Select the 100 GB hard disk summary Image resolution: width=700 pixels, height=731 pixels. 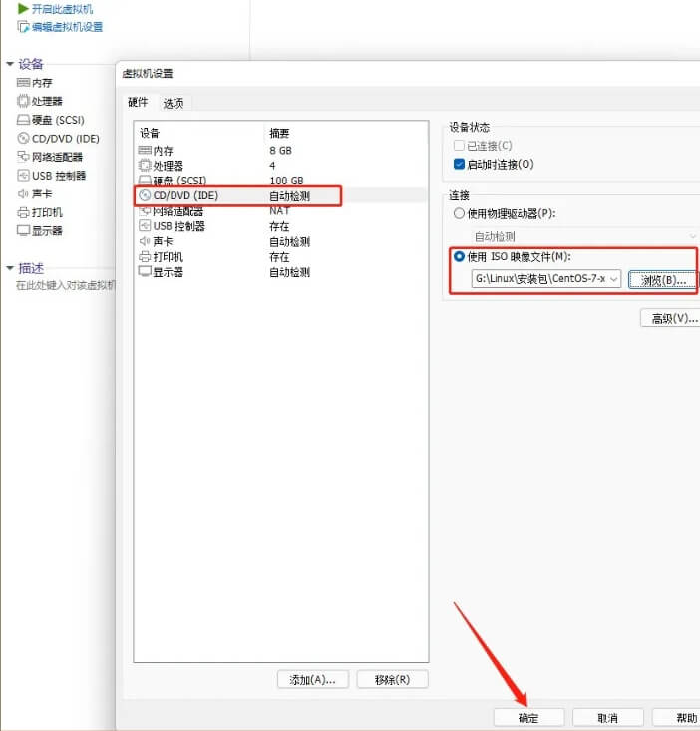286,181
